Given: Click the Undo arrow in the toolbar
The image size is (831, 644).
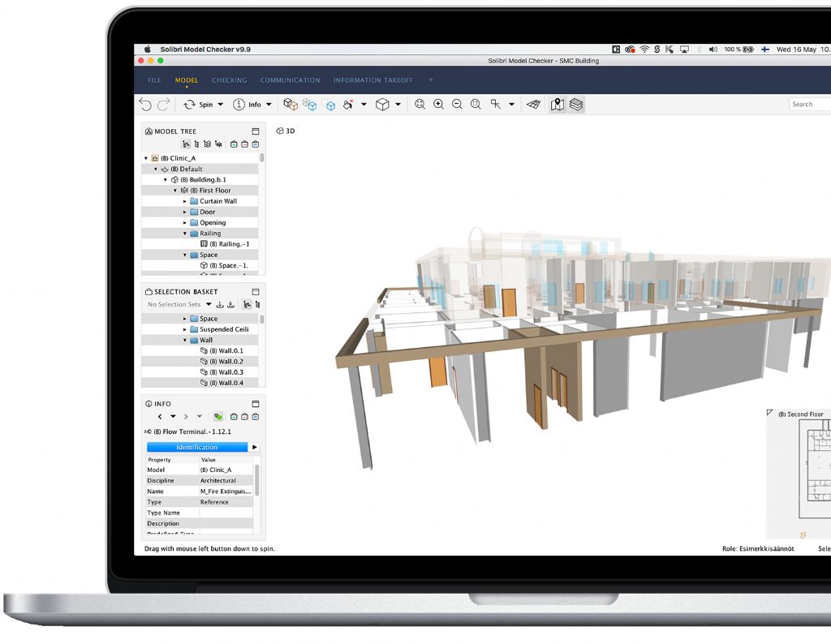Looking at the screenshot, I should (145, 105).
